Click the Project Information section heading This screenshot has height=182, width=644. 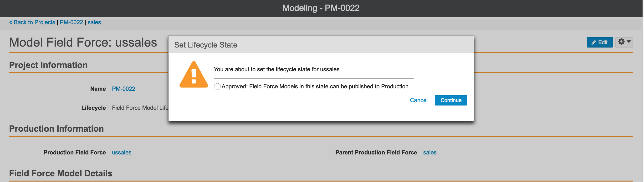coord(48,65)
